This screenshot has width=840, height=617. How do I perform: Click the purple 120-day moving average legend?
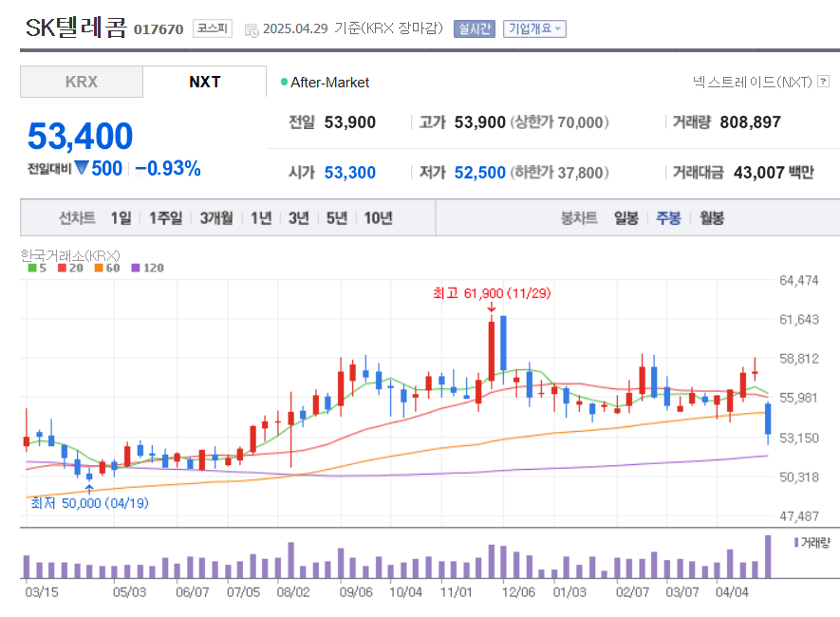coord(148,268)
